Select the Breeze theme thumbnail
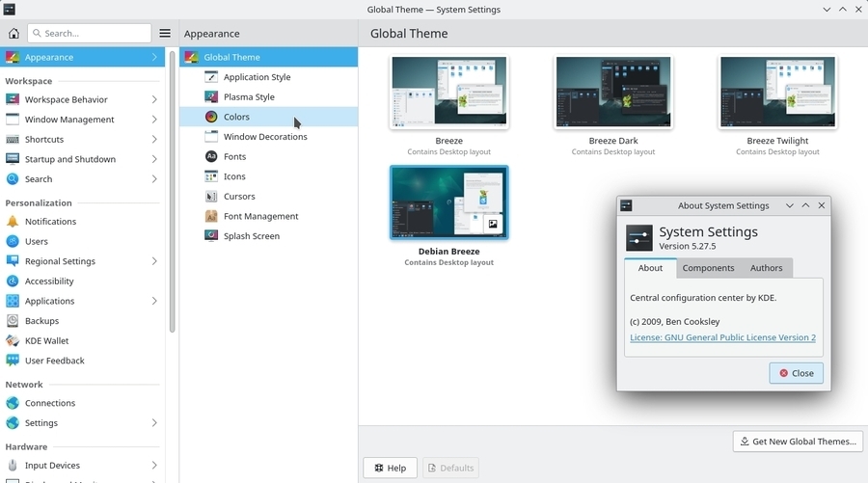The image size is (868, 483). [448, 92]
